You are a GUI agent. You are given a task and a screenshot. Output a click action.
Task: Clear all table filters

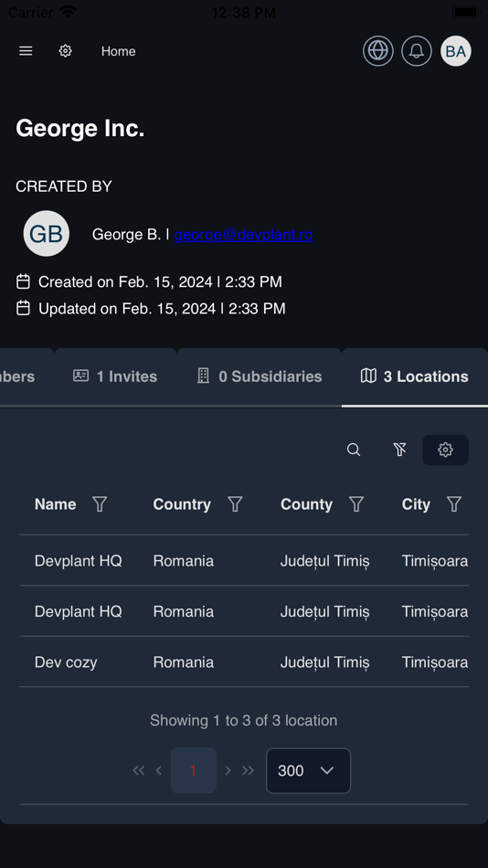tap(399, 450)
